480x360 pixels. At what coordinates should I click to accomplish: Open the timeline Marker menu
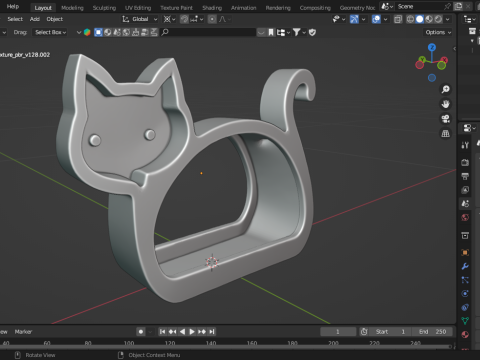[23, 332]
